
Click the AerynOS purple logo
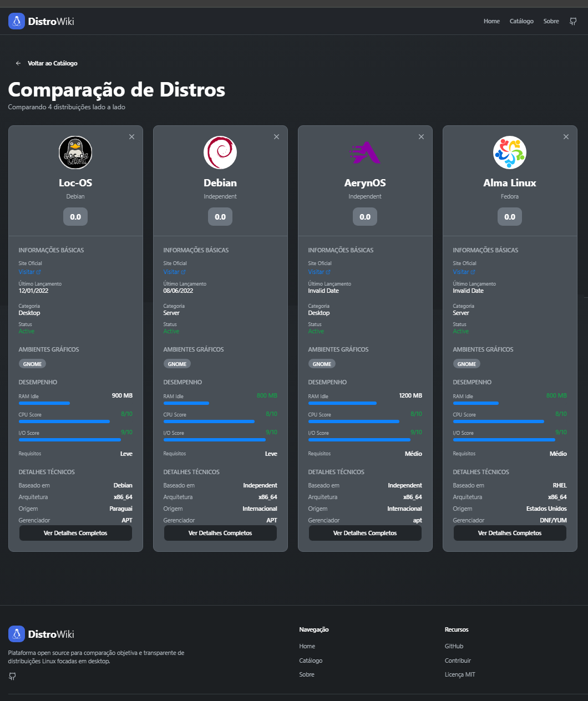365,153
